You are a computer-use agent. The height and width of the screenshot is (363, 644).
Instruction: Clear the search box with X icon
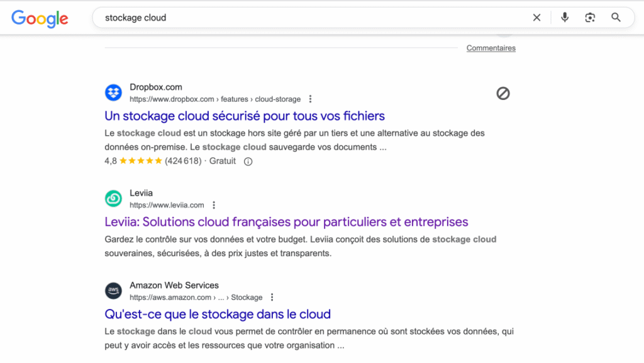(x=536, y=18)
